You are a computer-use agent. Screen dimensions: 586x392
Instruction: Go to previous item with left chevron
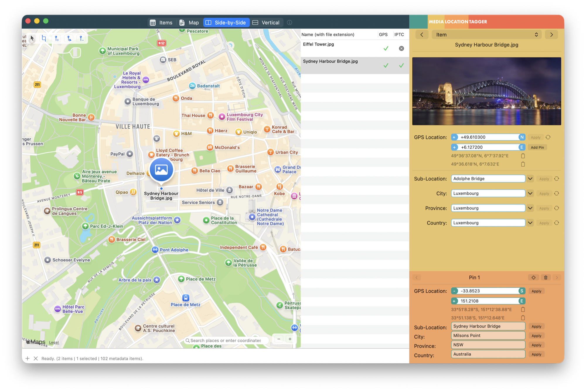(422, 35)
